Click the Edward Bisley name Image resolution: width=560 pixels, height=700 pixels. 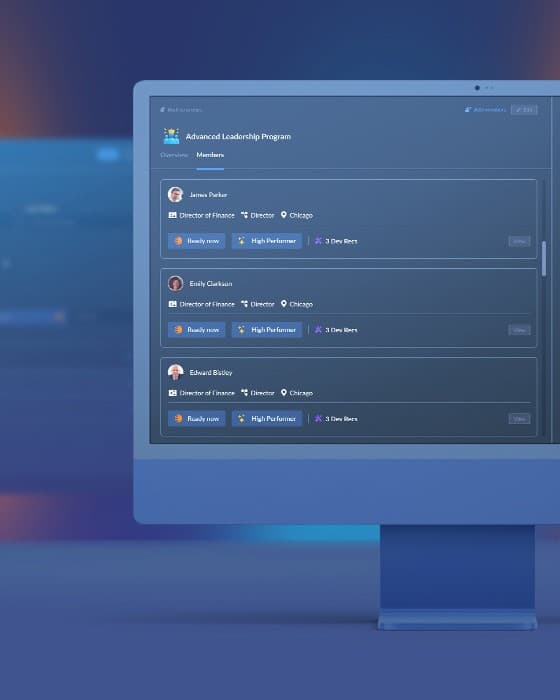(x=211, y=373)
